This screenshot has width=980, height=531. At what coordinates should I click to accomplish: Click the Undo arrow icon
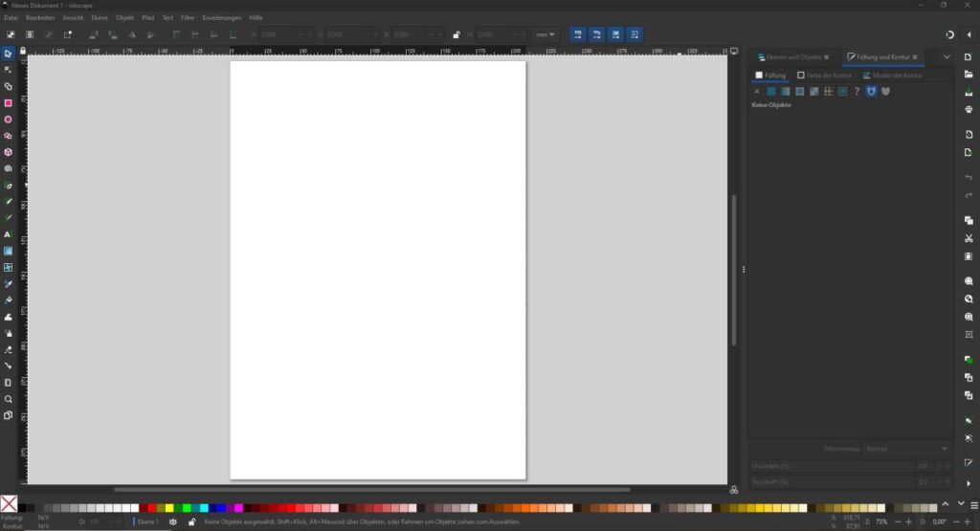(x=969, y=178)
